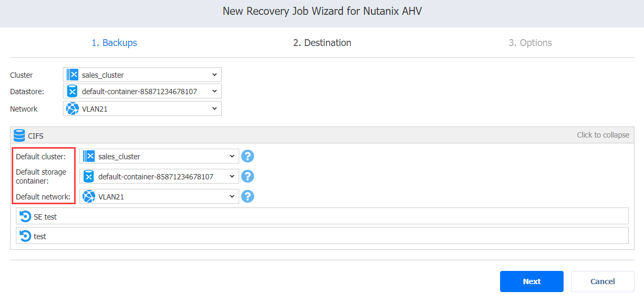Click the wizard title 'New Recovery Job Wizard for Nutanix AHV'
The height and width of the screenshot is (300, 644).
pos(322,11)
